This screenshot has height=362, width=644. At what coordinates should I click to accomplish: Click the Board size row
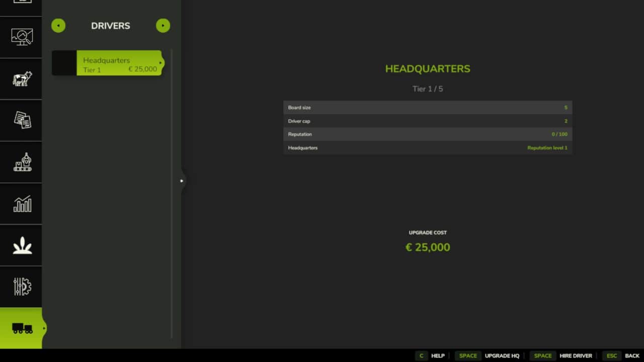pyautogui.click(x=428, y=108)
